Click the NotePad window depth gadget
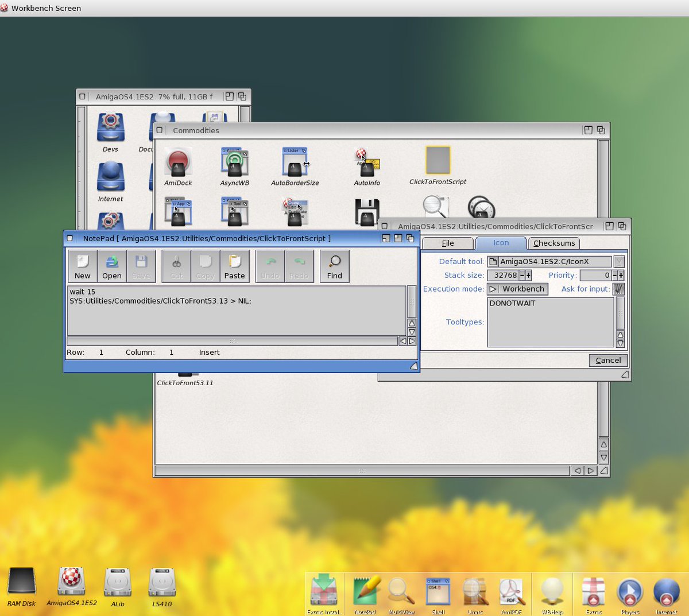Viewport: 689px width, 616px height. tap(411, 238)
